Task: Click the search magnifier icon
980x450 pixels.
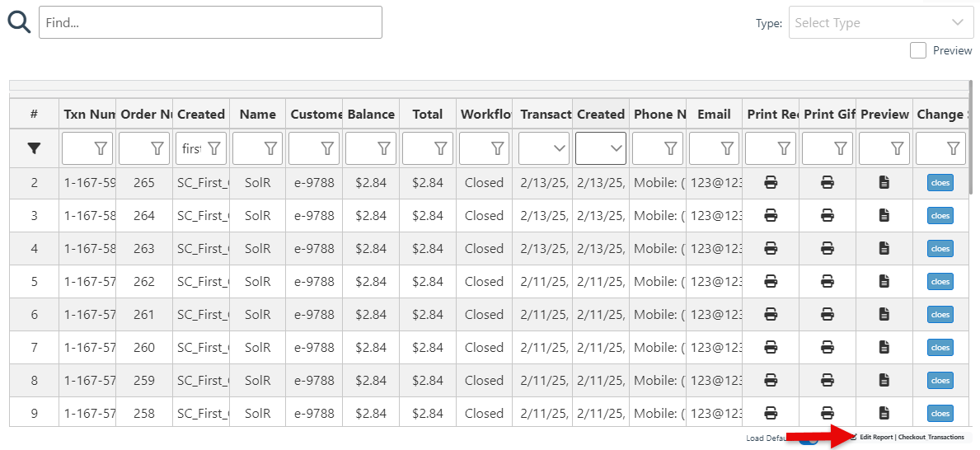Action: (19, 22)
